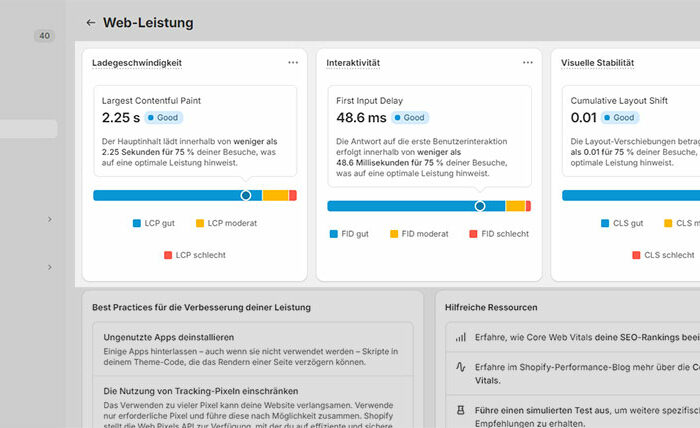Click the 48.6 ms metric value
The image size is (700, 428).
click(361, 118)
